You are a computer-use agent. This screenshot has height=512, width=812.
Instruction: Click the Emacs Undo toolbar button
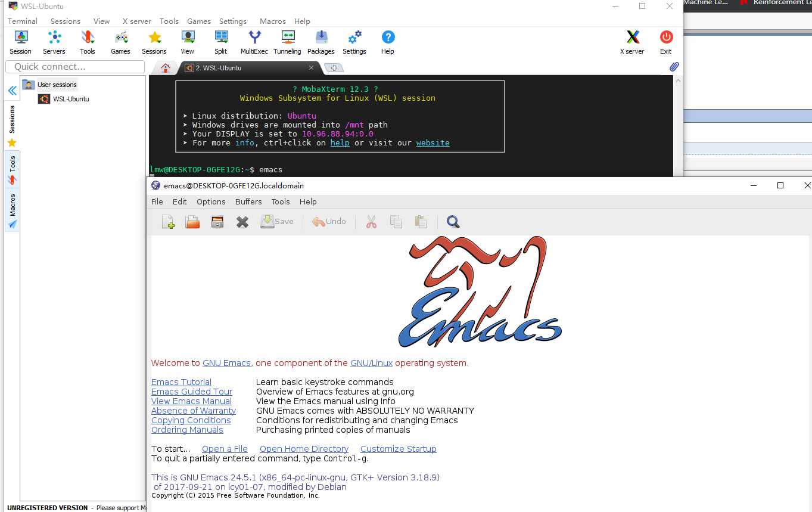pos(329,222)
